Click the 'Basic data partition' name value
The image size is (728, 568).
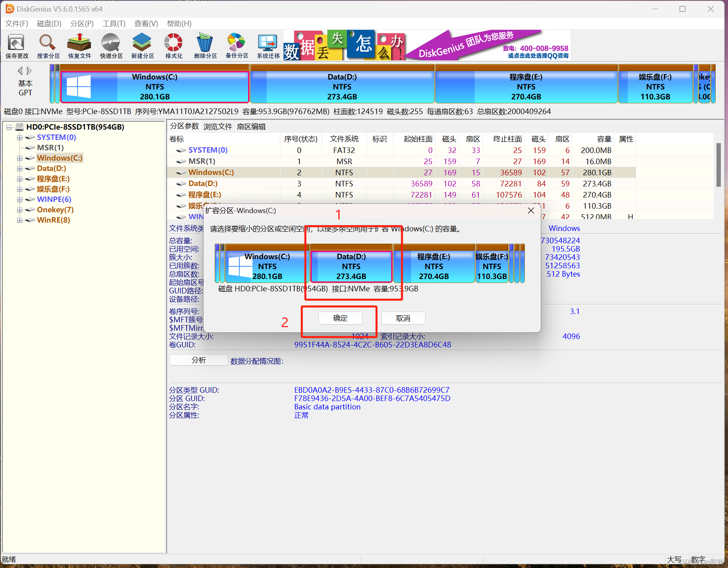tap(327, 407)
